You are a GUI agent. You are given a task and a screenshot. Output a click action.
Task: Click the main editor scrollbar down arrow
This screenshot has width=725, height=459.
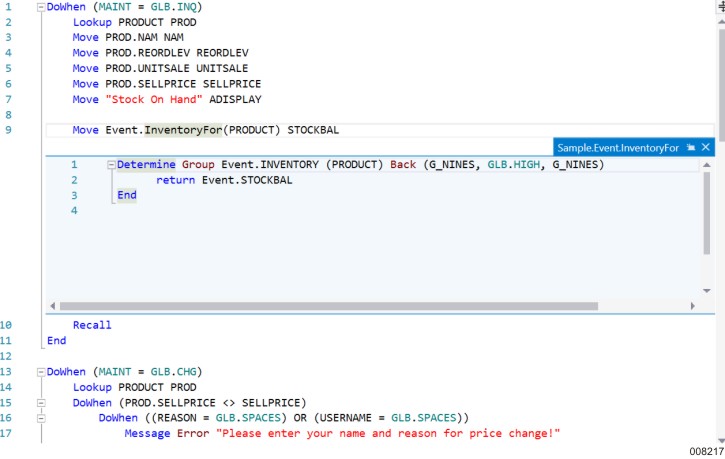click(721, 441)
